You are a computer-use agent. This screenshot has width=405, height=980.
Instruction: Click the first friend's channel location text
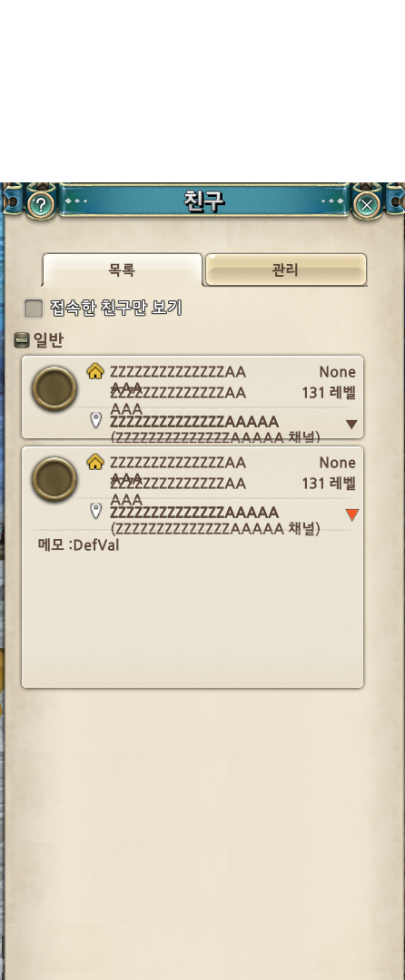tap(215, 436)
